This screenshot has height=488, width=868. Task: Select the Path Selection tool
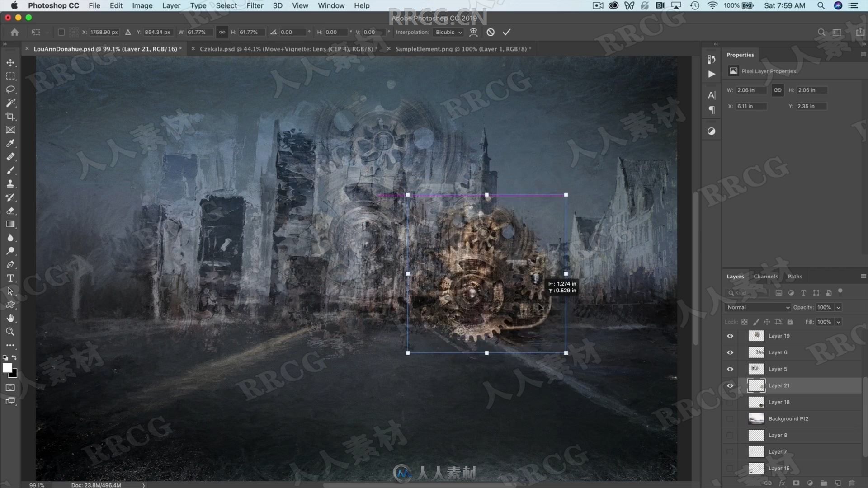tap(10, 291)
